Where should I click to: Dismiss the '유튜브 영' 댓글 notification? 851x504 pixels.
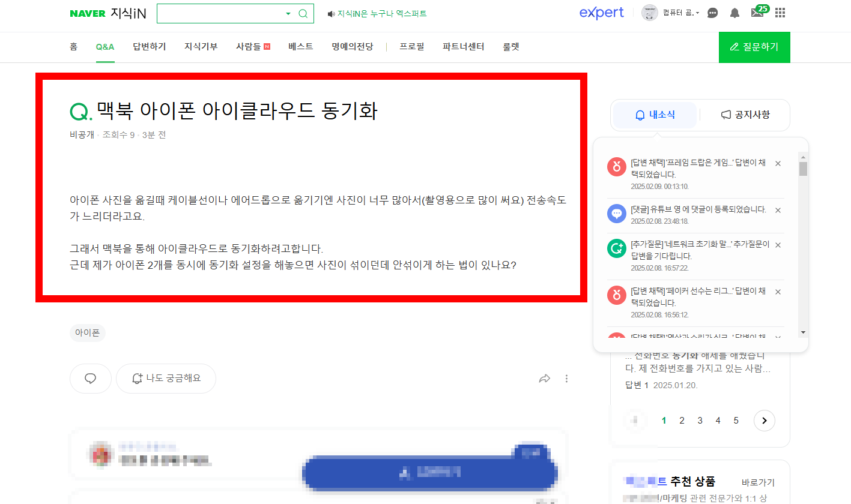[x=778, y=210]
